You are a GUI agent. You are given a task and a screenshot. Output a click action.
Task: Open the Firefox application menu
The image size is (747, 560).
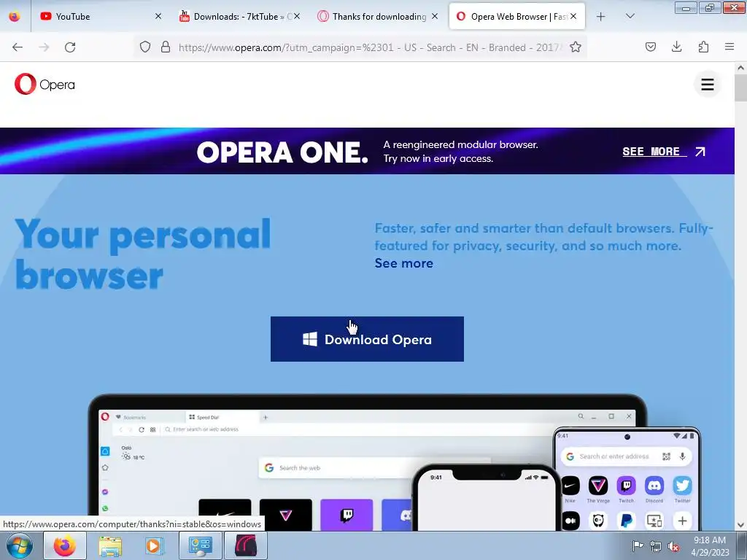point(729,47)
